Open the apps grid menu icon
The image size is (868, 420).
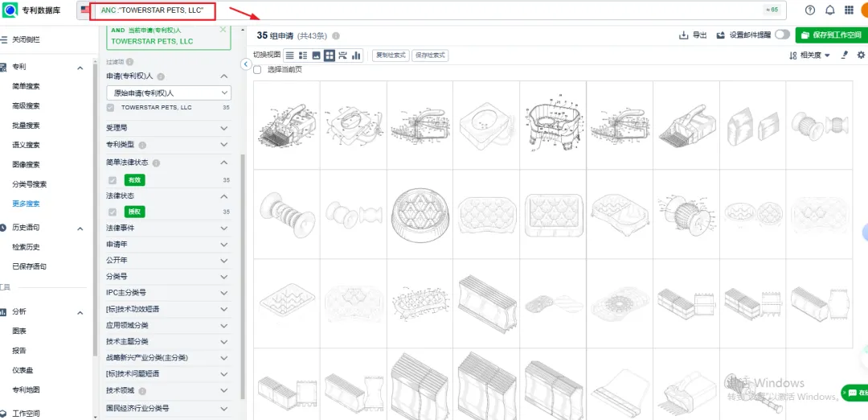(849, 10)
